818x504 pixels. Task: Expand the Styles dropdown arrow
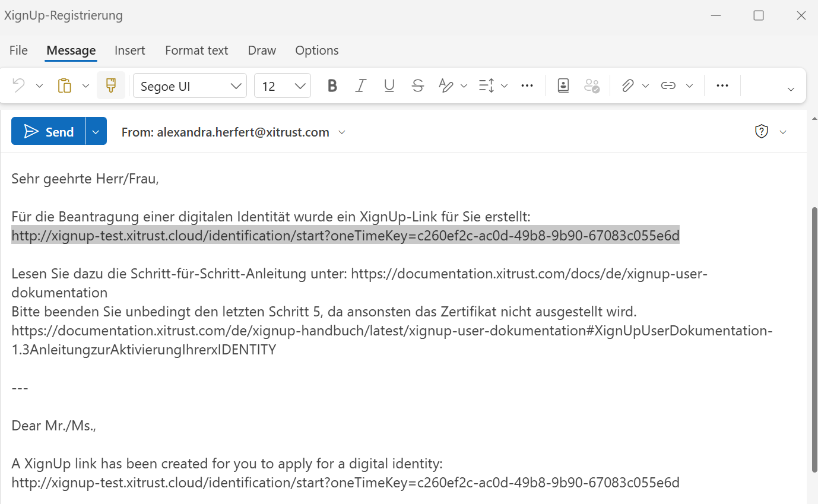(x=464, y=86)
